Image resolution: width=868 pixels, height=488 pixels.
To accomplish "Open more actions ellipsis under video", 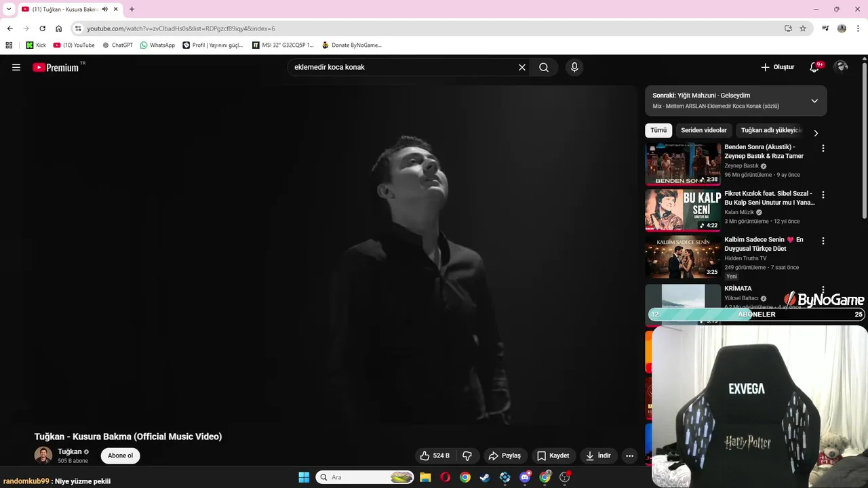I will click(x=630, y=455).
